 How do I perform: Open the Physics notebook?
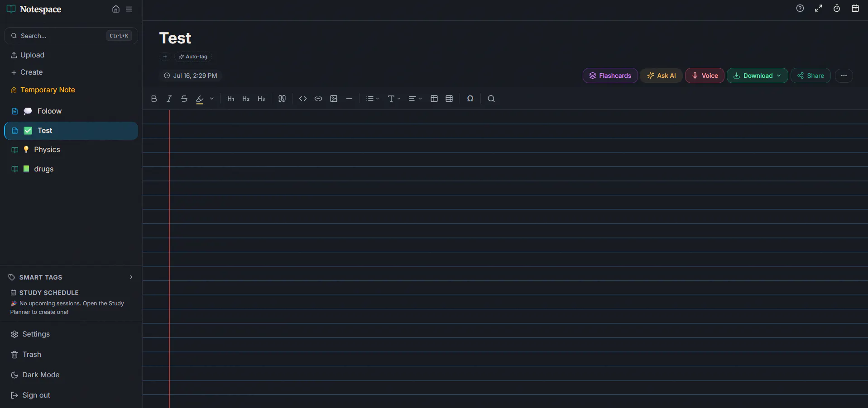tap(71, 150)
